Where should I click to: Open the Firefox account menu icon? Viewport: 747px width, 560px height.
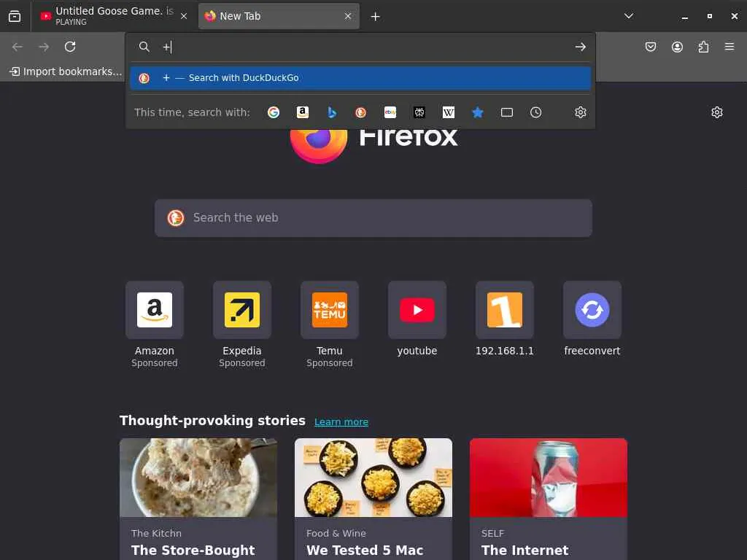coord(677,47)
